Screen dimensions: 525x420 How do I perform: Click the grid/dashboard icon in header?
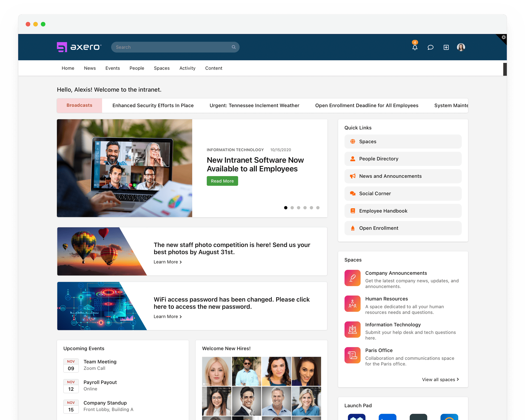pos(446,47)
